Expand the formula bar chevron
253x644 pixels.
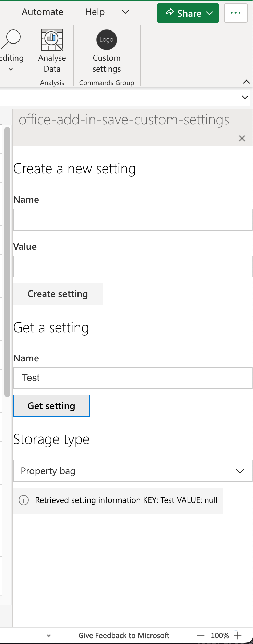click(x=245, y=97)
